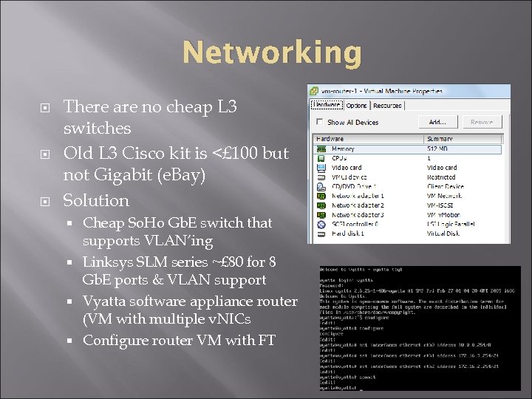Click the 'Configure router VM with FT' bullet

(x=179, y=340)
